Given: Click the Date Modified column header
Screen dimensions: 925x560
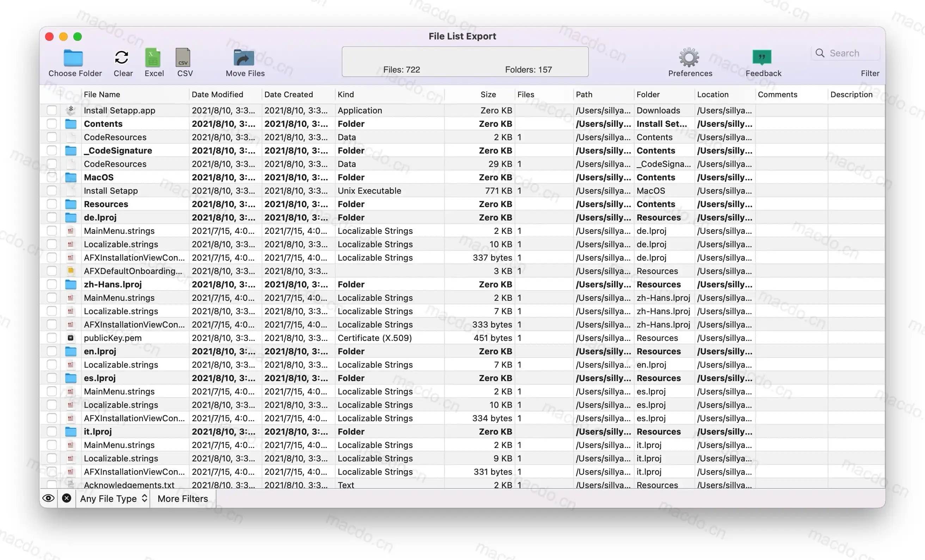Looking at the screenshot, I should click(218, 94).
